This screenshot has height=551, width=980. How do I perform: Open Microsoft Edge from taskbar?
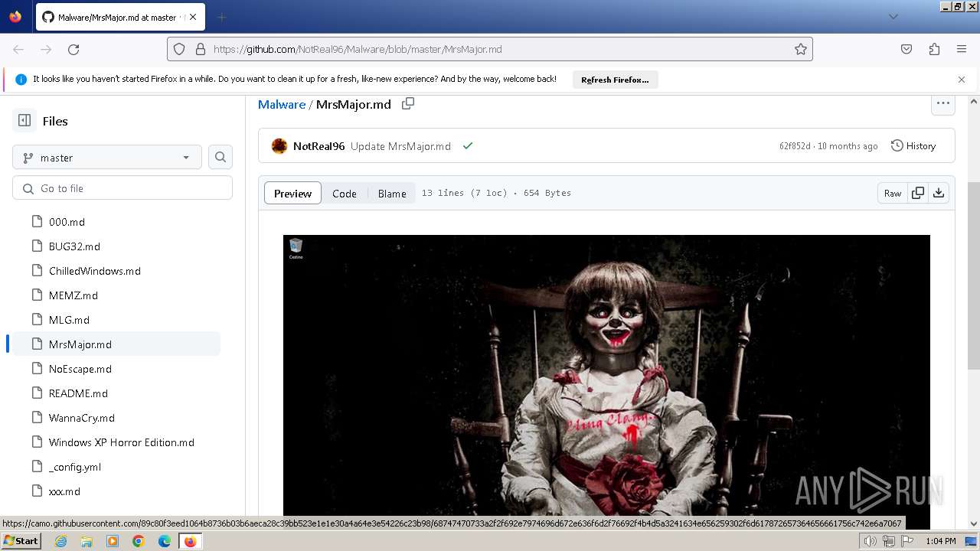(x=165, y=541)
